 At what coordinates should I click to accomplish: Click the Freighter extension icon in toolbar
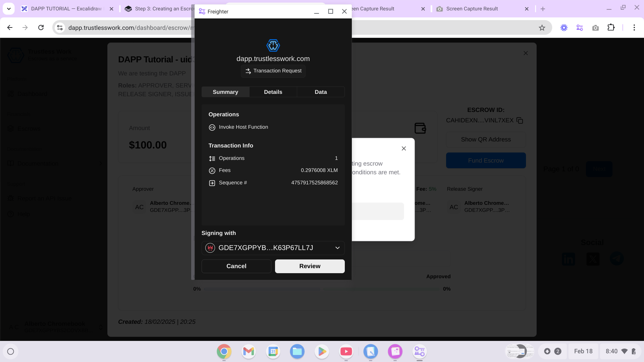click(x=580, y=28)
